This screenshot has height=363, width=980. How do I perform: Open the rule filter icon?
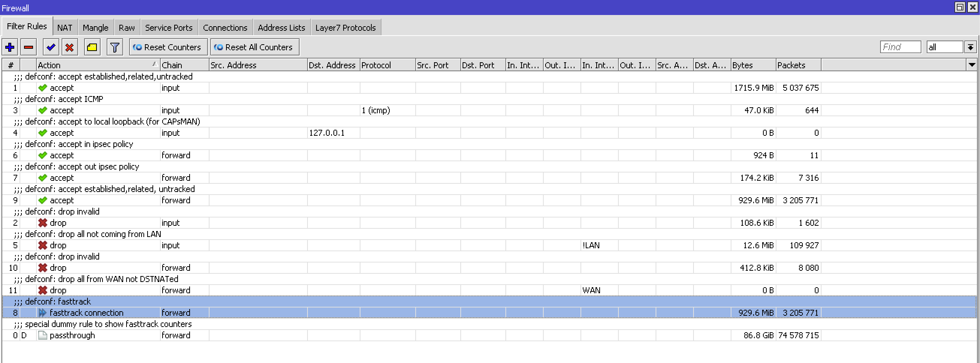114,47
